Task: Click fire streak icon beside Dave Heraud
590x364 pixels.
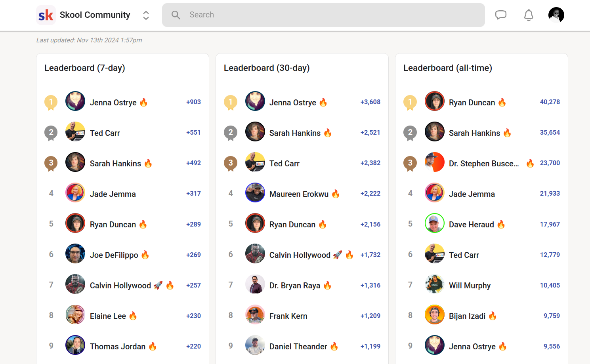Action: click(501, 224)
